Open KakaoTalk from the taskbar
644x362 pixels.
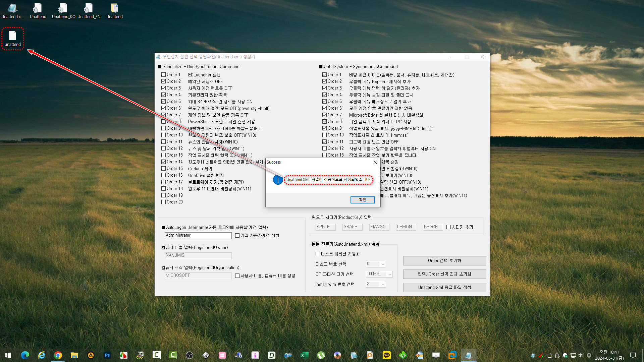[386, 355]
